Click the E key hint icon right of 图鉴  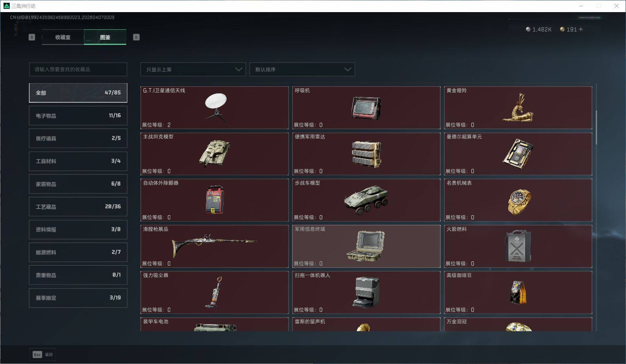(x=136, y=37)
